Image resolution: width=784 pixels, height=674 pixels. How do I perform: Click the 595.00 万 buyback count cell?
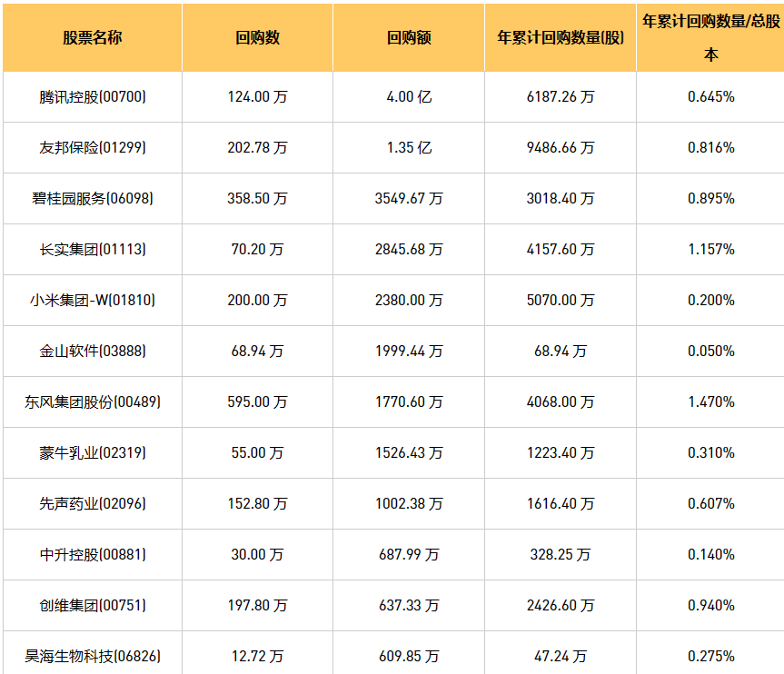click(x=257, y=402)
